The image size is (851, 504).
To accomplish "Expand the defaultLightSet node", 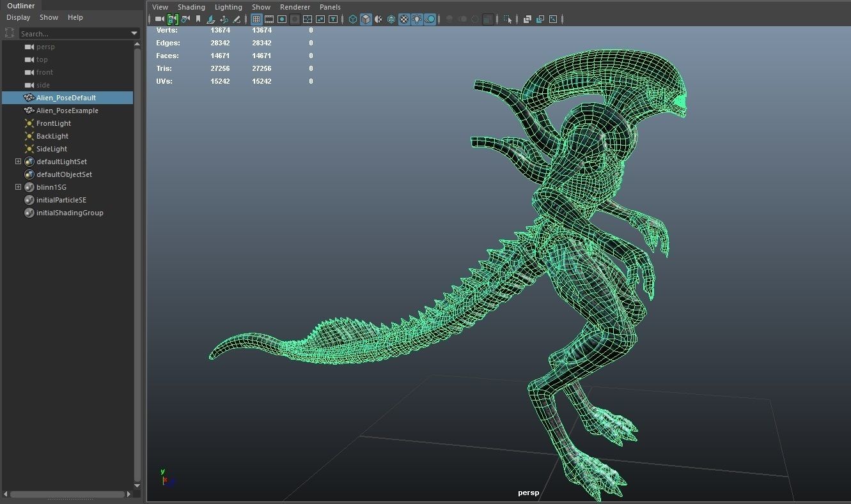I will coord(19,162).
